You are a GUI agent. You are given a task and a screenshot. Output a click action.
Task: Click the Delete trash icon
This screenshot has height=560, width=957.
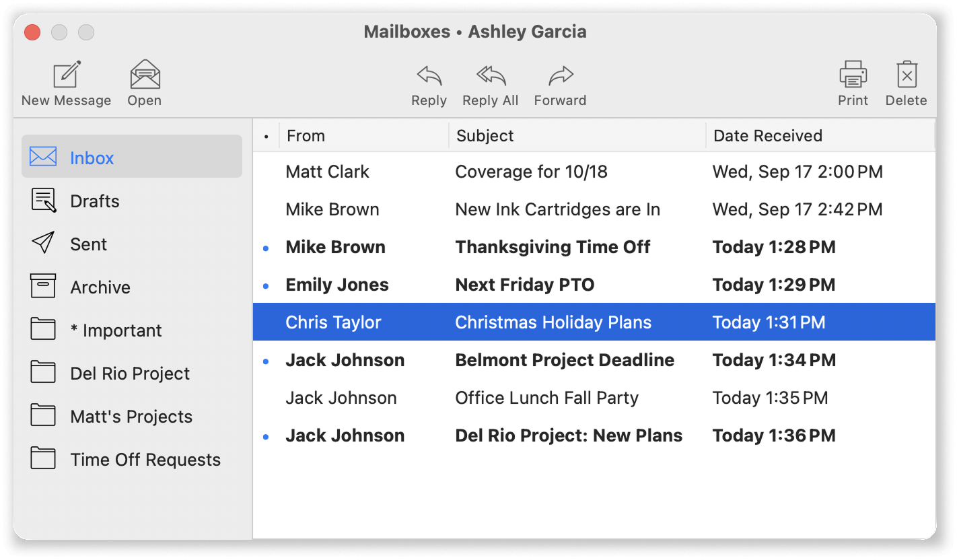pos(906,75)
